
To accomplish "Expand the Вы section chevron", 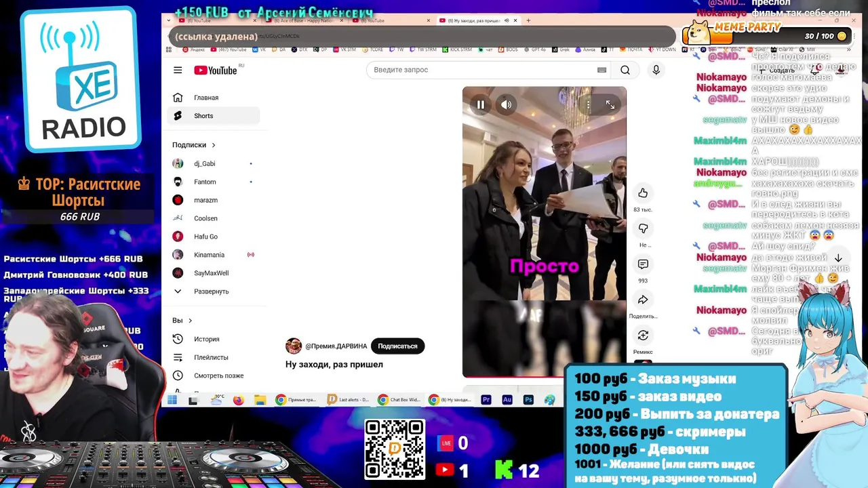I will (190, 321).
